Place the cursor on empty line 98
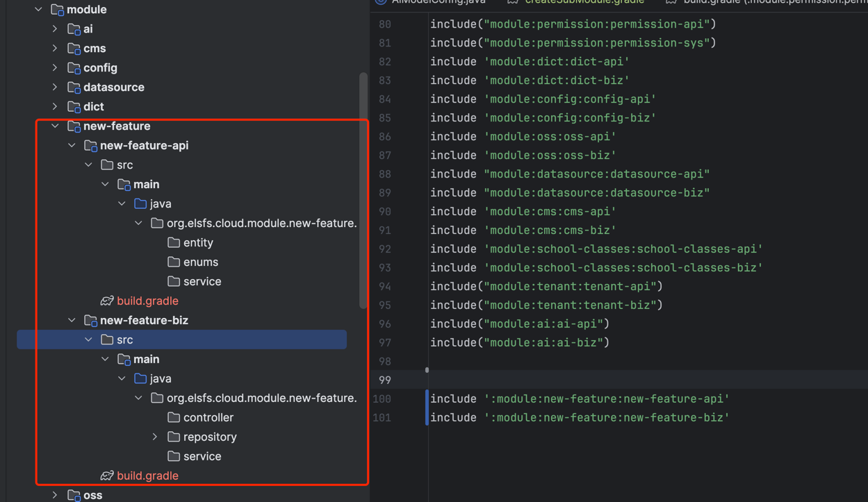Viewport: 868px width, 502px height. 556,361
